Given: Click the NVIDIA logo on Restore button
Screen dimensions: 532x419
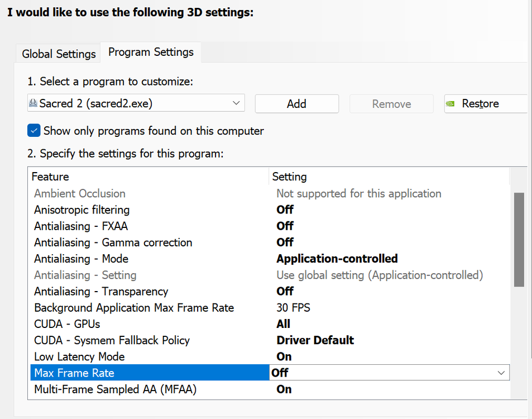Looking at the screenshot, I should pyautogui.click(x=450, y=103).
